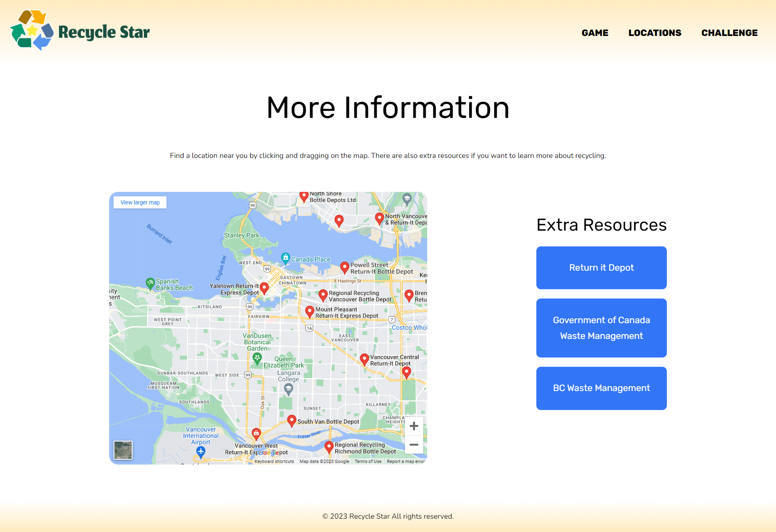Go to the CHALLENGE nav item
Image resolution: width=776 pixels, height=532 pixels.
click(729, 33)
